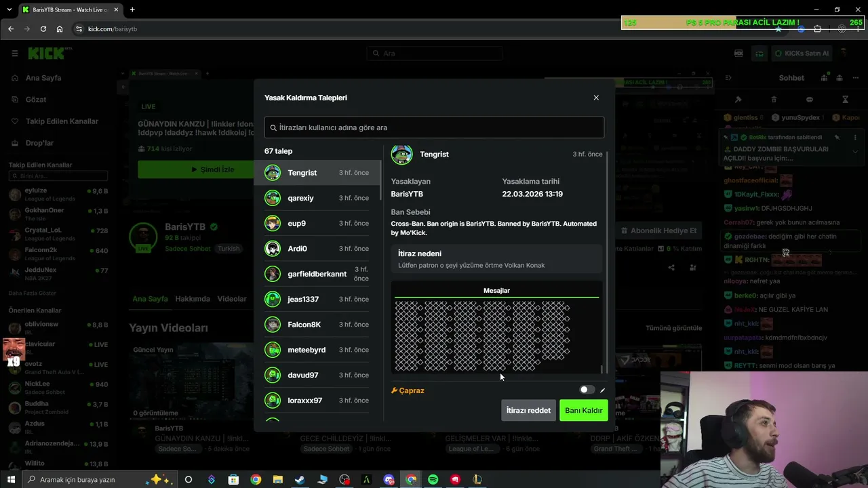This screenshot has height=488, width=868.
Task: Expand Daha Fazla Göster in followed channels
Action: pyautogui.click(x=33, y=293)
